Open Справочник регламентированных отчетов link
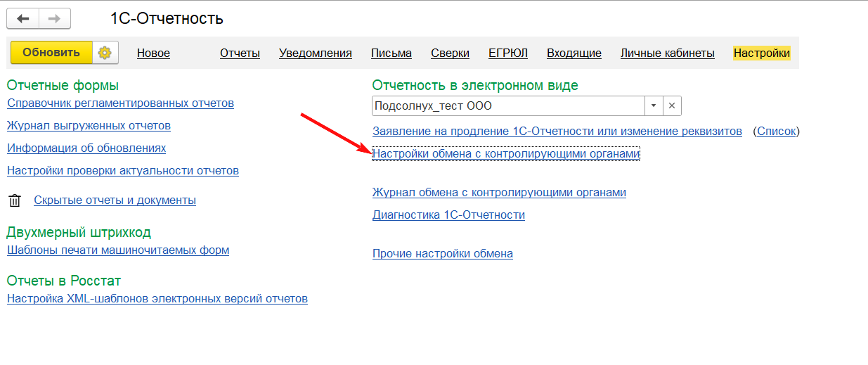 click(x=120, y=103)
